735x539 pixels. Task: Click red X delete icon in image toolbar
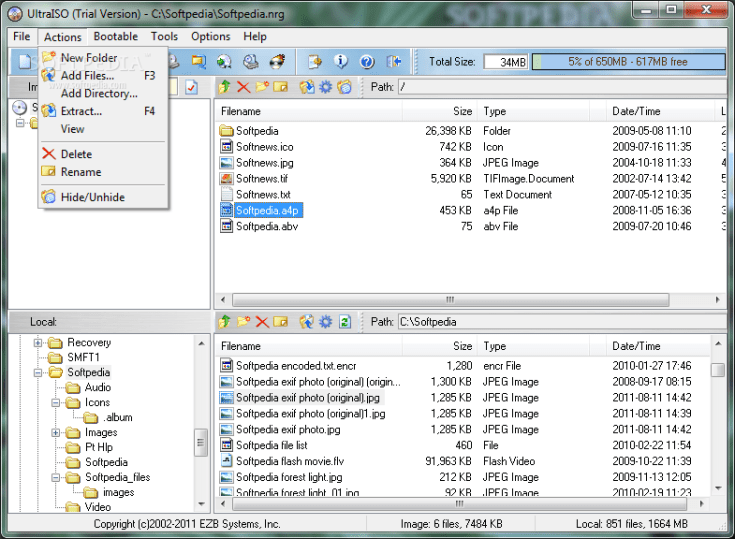click(x=243, y=87)
